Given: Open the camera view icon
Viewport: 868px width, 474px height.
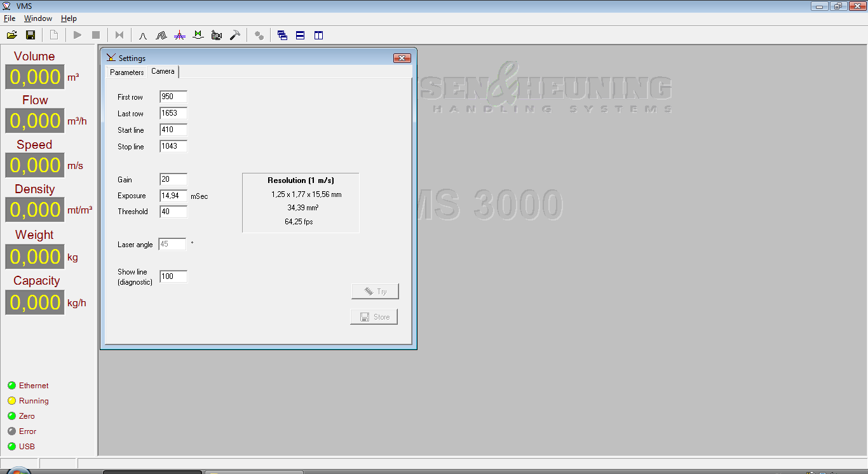Looking at the screenshot, I should (217, 36).
